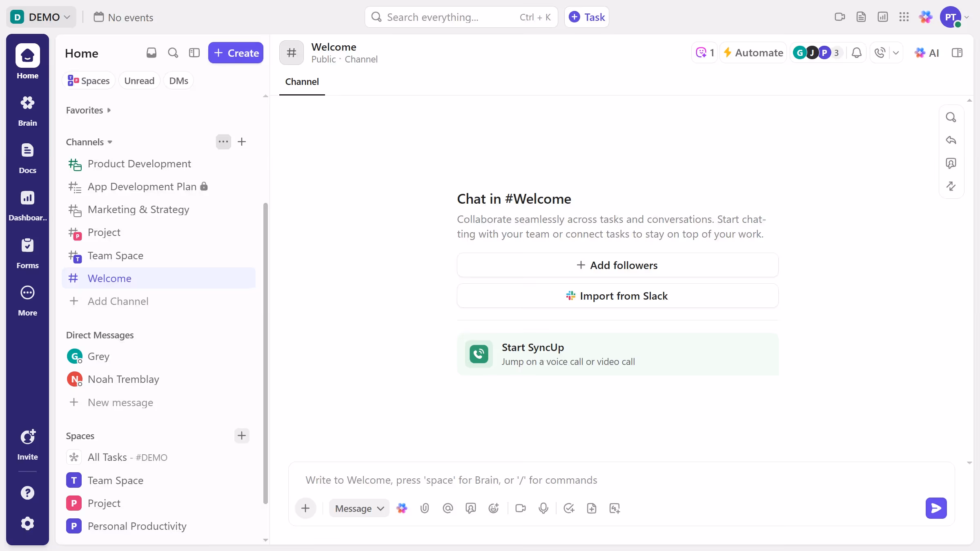The image size is (980, 551).
Task: Open notifications with the bell icon
Action: [x=856, y=53]
